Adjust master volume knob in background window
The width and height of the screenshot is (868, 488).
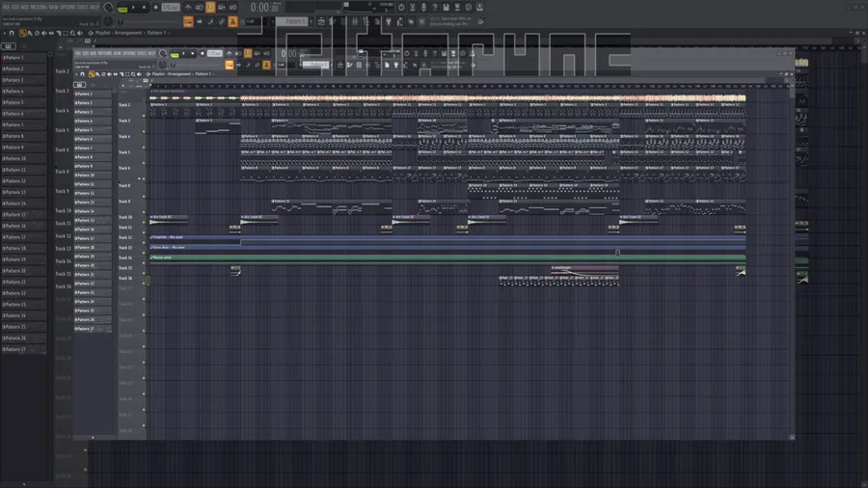(x=108, y=7)
